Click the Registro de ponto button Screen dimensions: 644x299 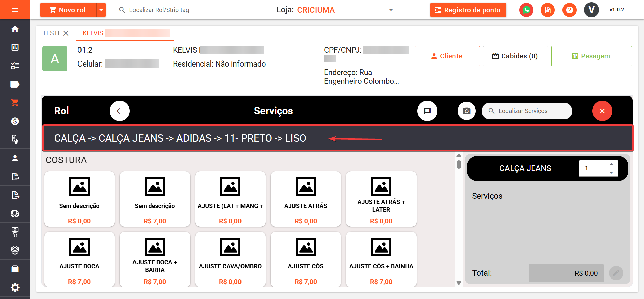[x=468, y=10]
